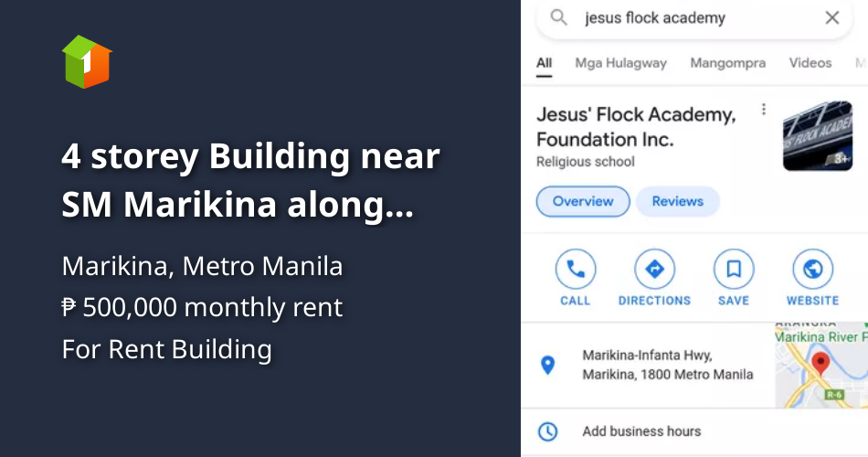Click the clock icon for hours

coord(547,431)
